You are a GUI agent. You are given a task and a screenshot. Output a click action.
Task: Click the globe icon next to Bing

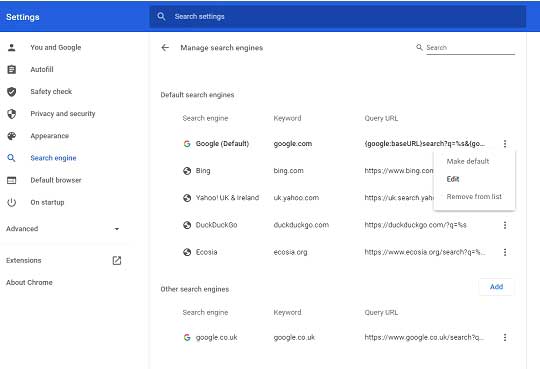click(x=187, y=171)
